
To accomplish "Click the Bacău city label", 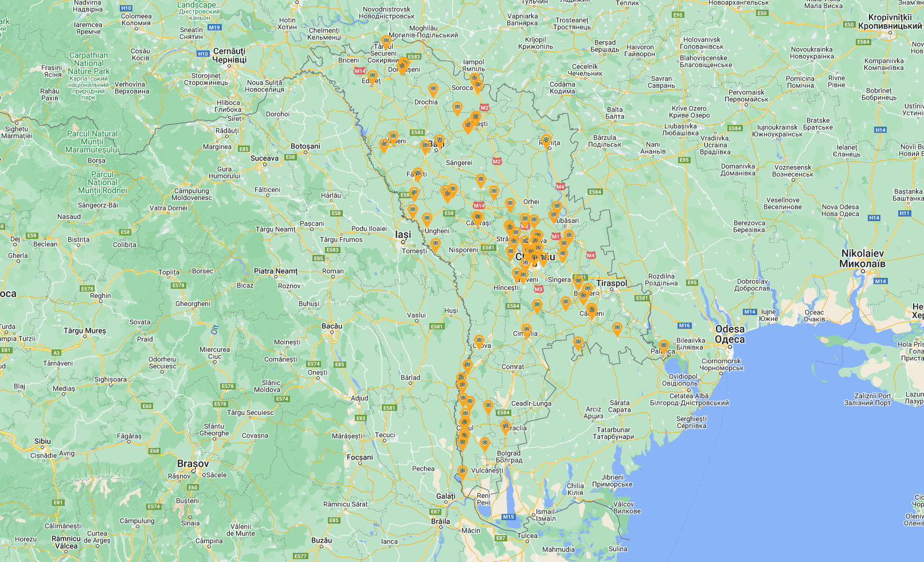I will (x=331, y=326).
